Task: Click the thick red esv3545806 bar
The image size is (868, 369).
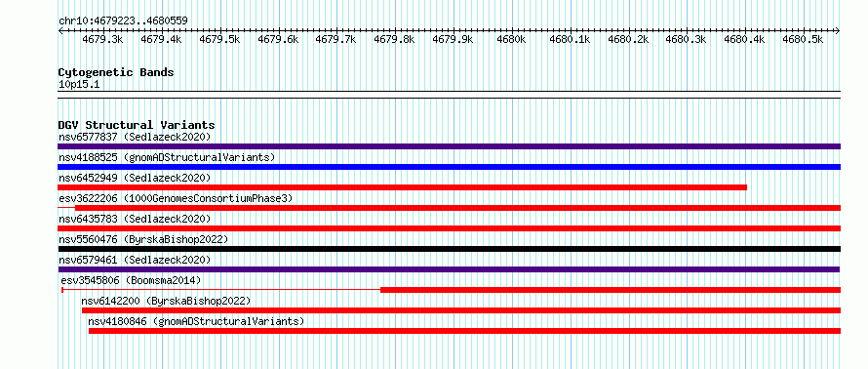Action: click(x=611, y=290)
